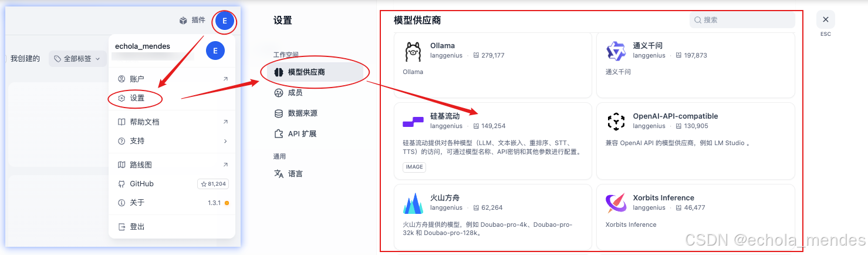Image resolution: width=868 pixels, height=255 pixels.
Task: Click the 账户 external link arrow
Action: click(225, 79)
